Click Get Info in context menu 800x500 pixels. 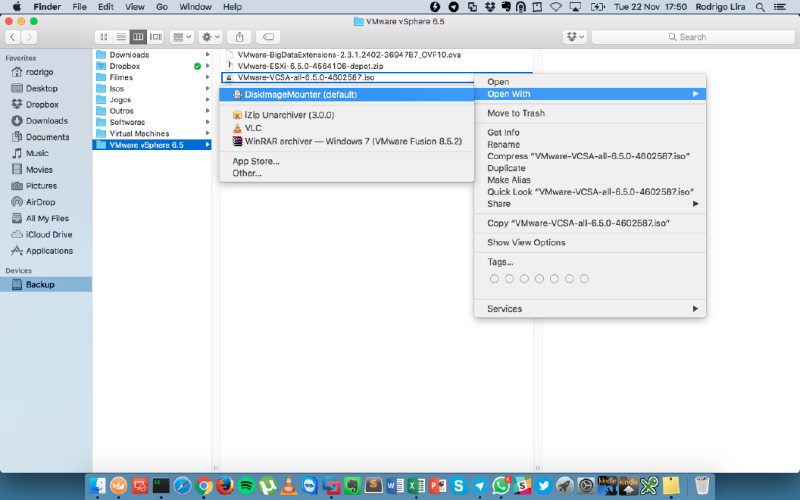tap(503, 132)
